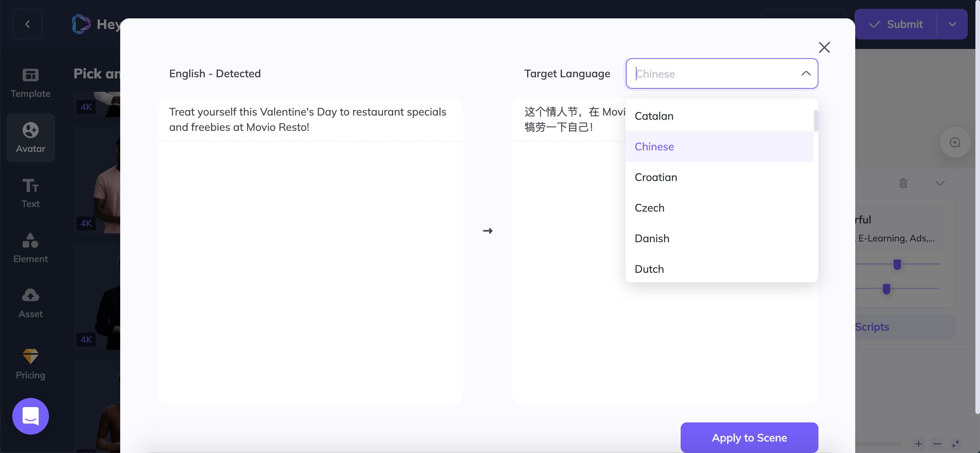Click the language list scrollbar thumb
The width and height of the screenshot is (980, 453).
[x=816, y=121]
